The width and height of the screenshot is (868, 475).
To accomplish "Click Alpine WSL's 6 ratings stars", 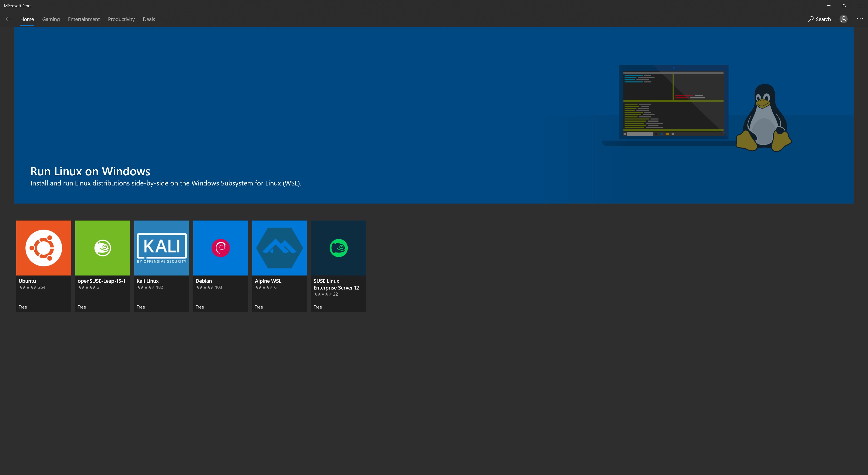I will (x=266, y=287).
